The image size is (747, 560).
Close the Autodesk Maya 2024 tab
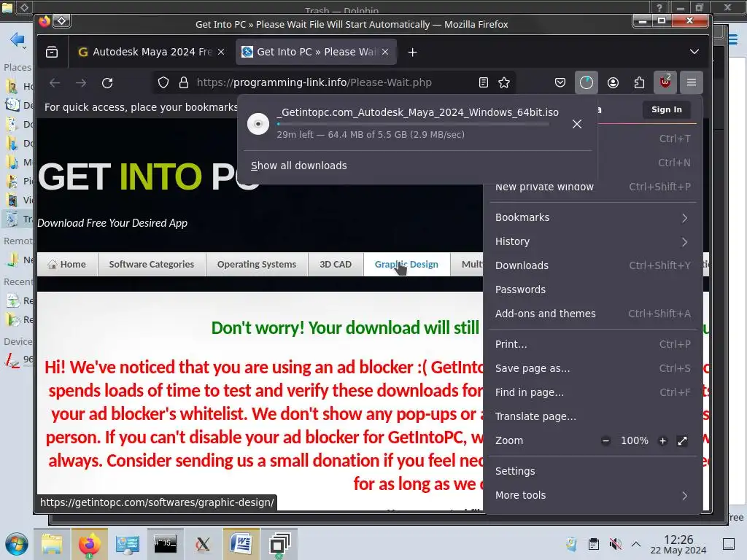tap(221, 52)
